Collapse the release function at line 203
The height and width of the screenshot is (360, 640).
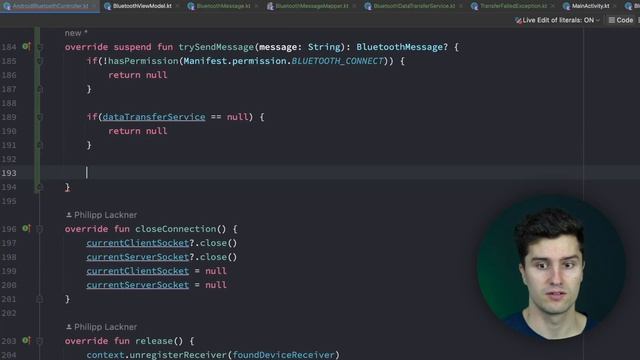point(40,341)
